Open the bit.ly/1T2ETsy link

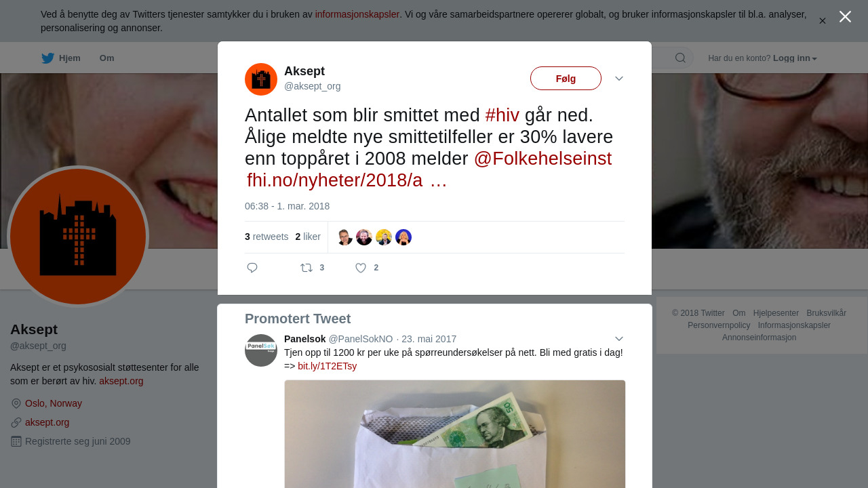327,366
